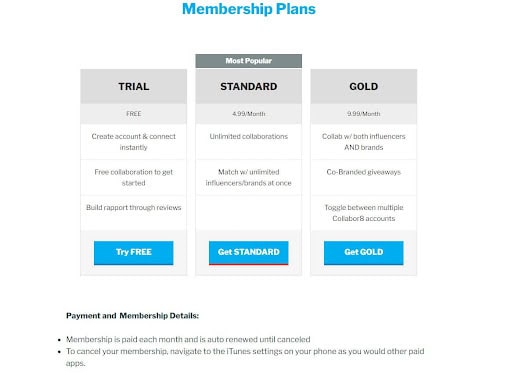Click the auto renewed membership bullet text
This screenshot has height=387, width=512.
pos(188,339)
